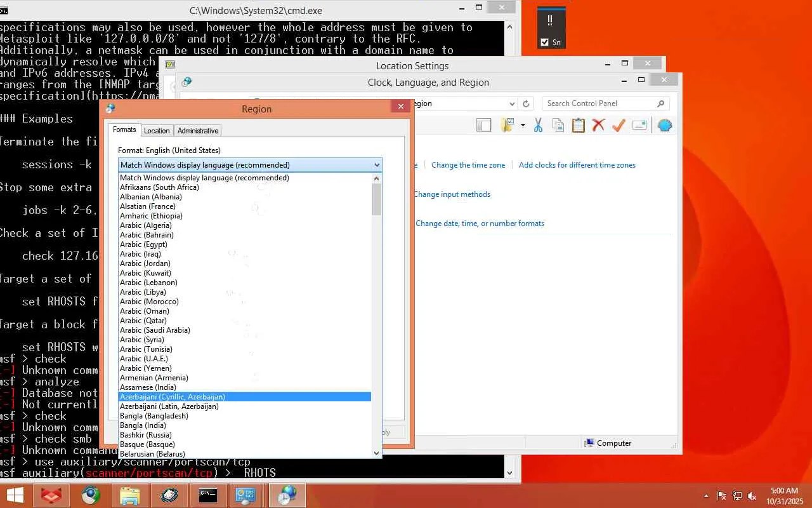812x508 pixels.
Task: Switch to the Formats tab
Action: 124,130
